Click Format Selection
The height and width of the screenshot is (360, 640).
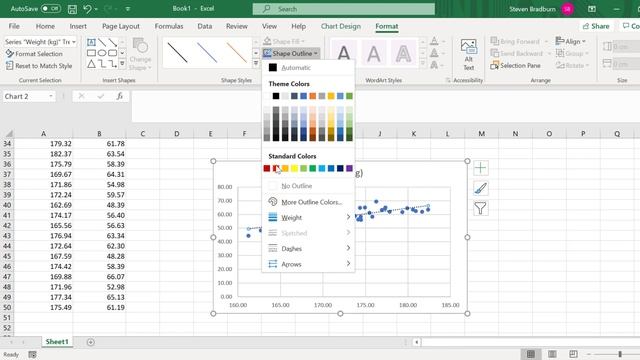click(34, 53)
